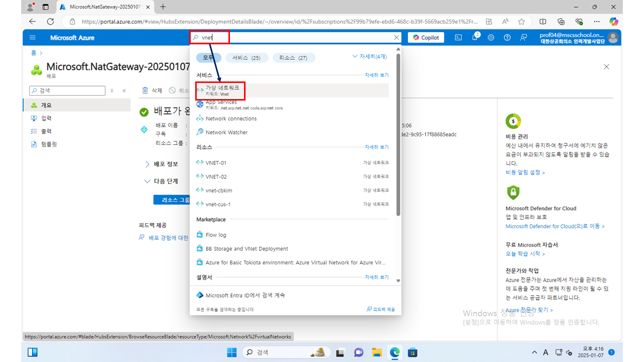The width and height of the screenshot is (644, 362).
Task: Expand 자세히(4개) filter dropdown
Action: tap(370, 56)
